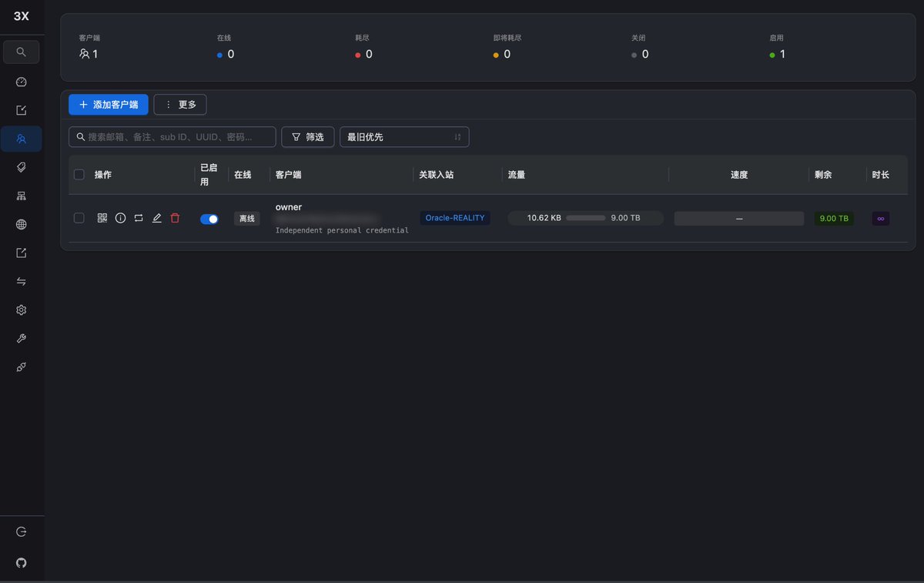Screen dimensions: 924x583
Task: Click the 离线 status badge
Action: (247, 219)
